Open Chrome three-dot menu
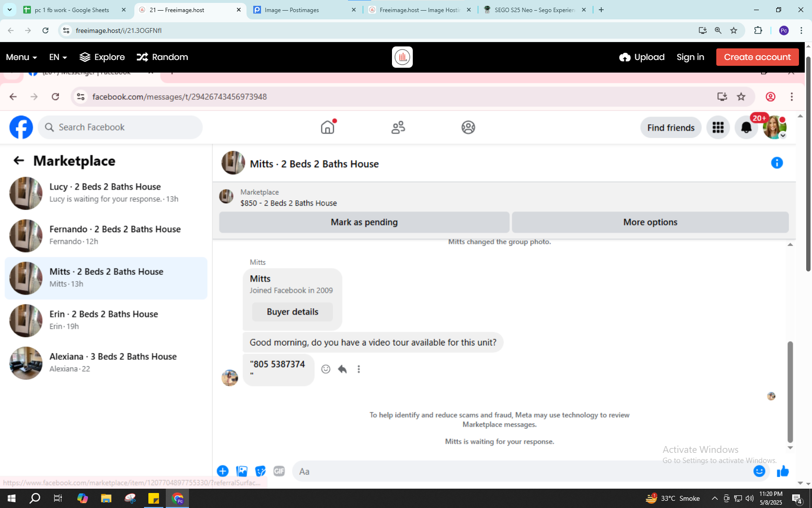The height and width of the screenshot is (508, 812). pyautogui.click(x=801, y=30)
